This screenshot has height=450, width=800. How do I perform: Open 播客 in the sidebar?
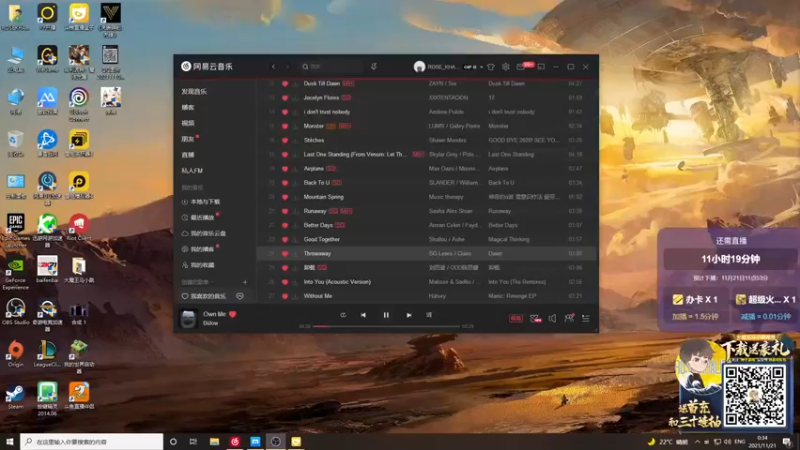(x=188, y=107)
